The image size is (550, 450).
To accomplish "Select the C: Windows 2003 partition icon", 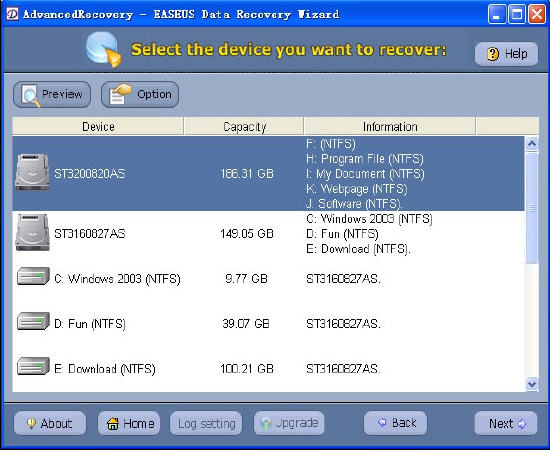I will [33, 276].
